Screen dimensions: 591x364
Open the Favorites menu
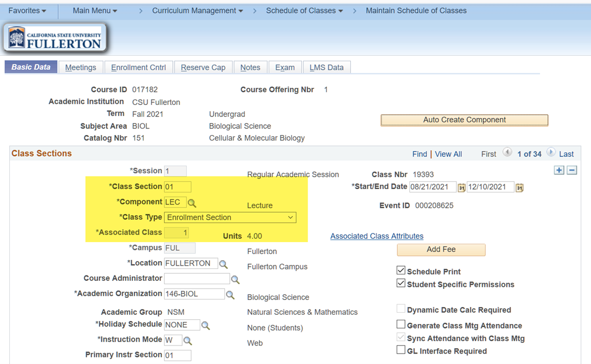27,10
